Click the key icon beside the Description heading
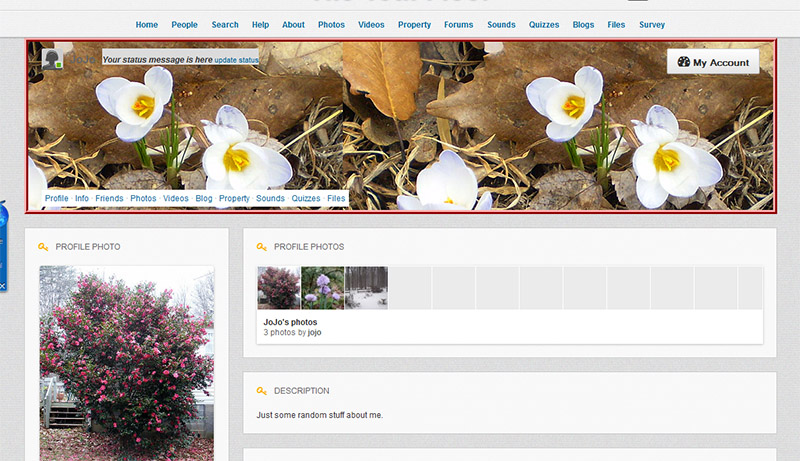This screenshot has height=461, width=800. click(261, 391)
